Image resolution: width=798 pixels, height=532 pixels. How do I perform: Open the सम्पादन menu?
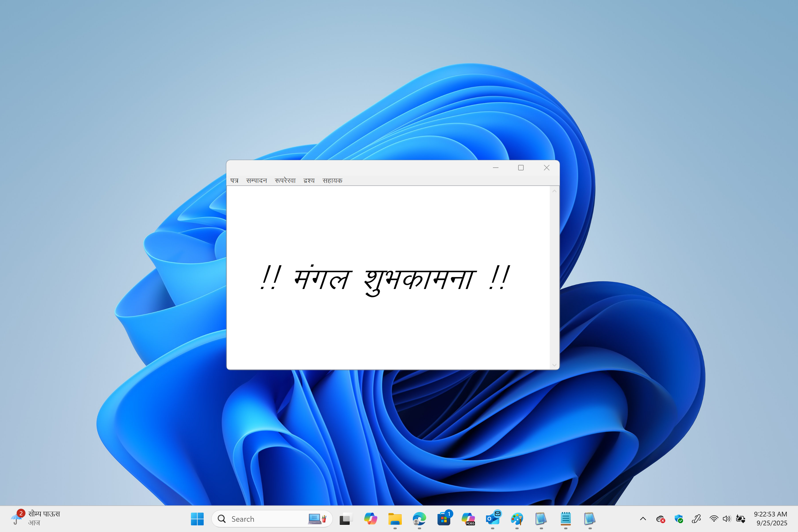[x=257, y=180]
